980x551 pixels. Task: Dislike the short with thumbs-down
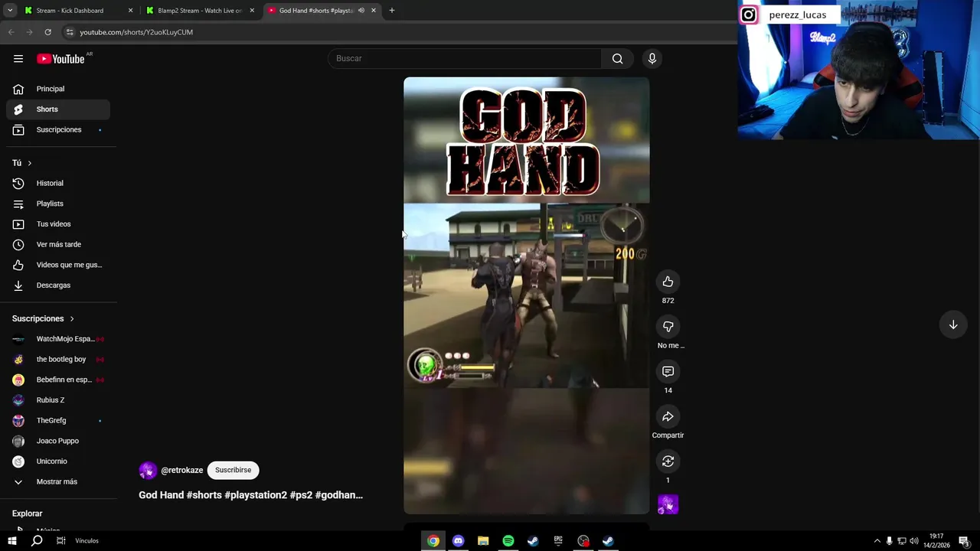pos(668,327)
